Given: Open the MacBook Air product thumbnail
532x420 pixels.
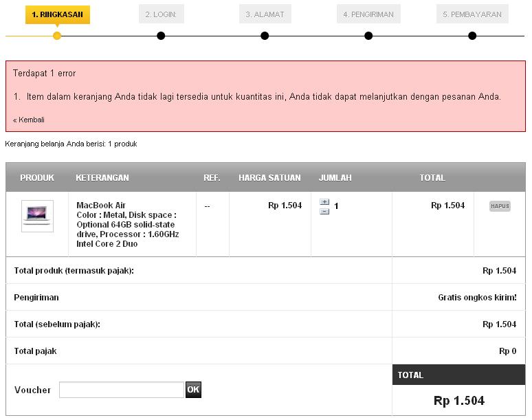Looking at the screenshot, I should (37, 216).
